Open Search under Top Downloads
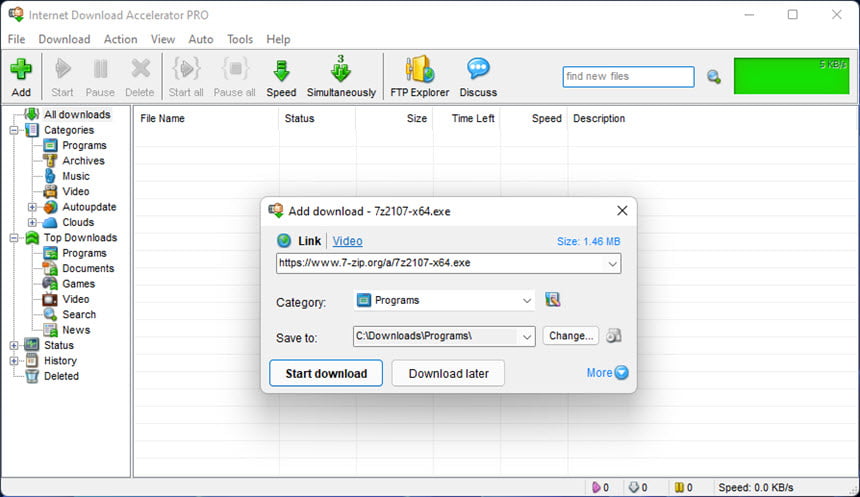Image resolution: width=860 pixels, height=497 pixels. pos(79,314)
